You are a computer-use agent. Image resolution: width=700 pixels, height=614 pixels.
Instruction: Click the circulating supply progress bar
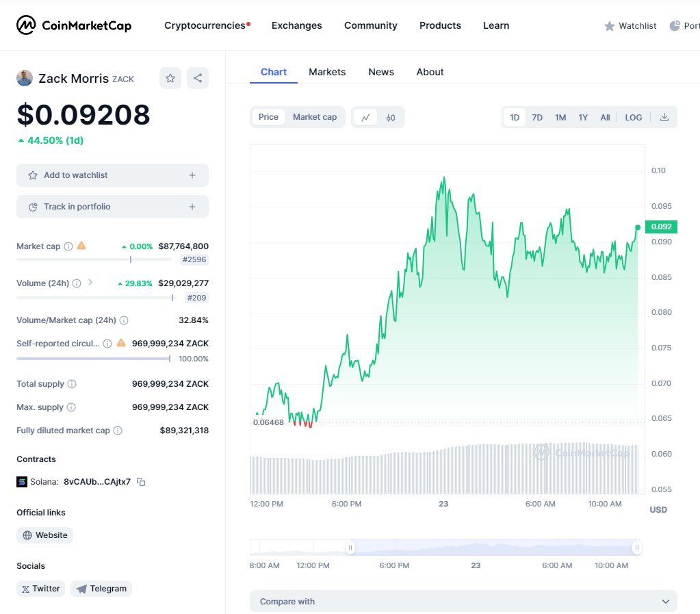coord(93,359)
